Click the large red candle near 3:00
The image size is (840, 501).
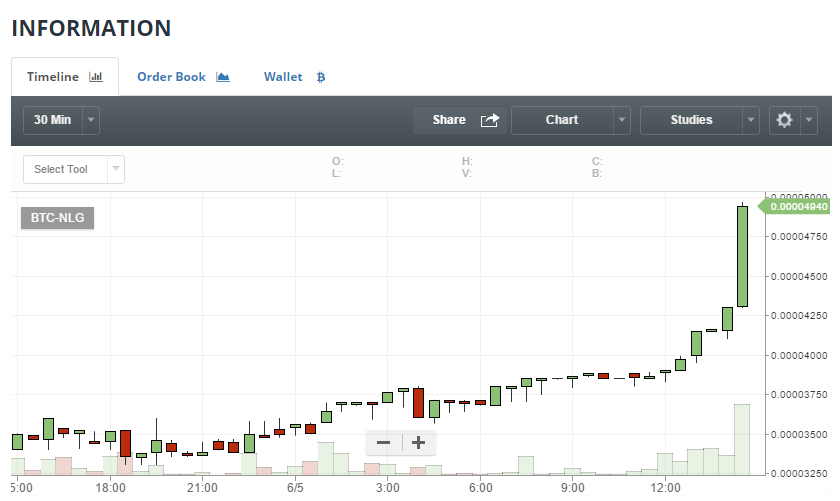tap(418, 403)
